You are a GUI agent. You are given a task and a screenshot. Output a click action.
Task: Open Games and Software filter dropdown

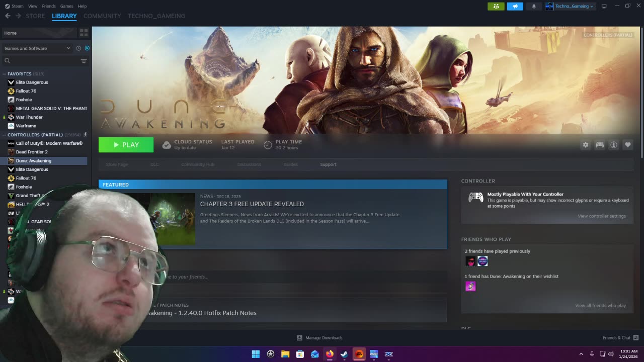(x=37, y=48)
